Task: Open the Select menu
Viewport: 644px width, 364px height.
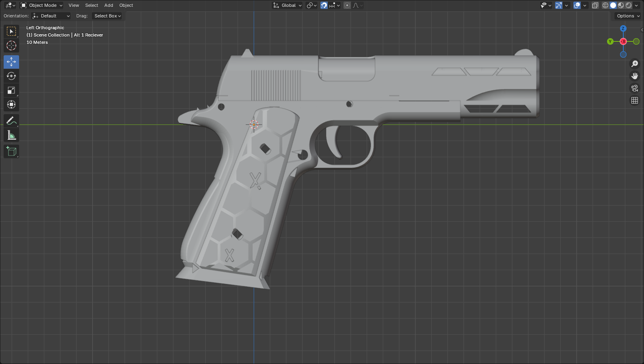Action: coord(92,5)
